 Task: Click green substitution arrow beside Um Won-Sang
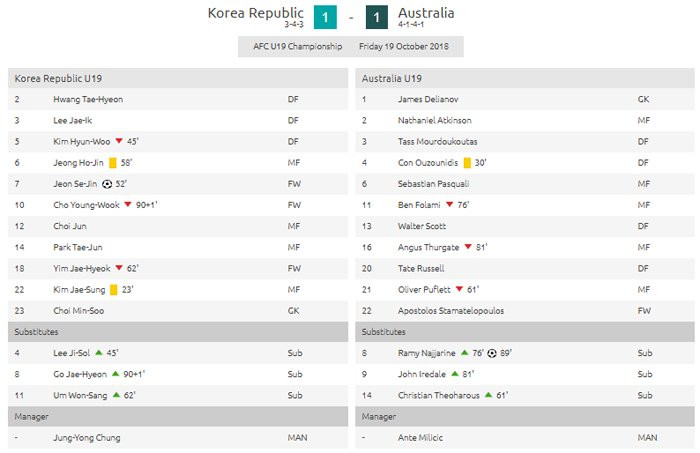click(116, 395)
